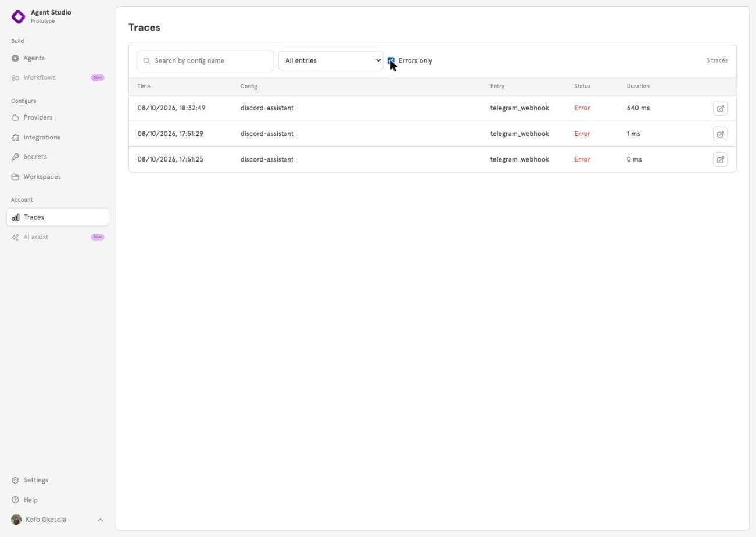
Task: Click Kofo Okesola's avatar picture
Action: click(x=16, y=520)
